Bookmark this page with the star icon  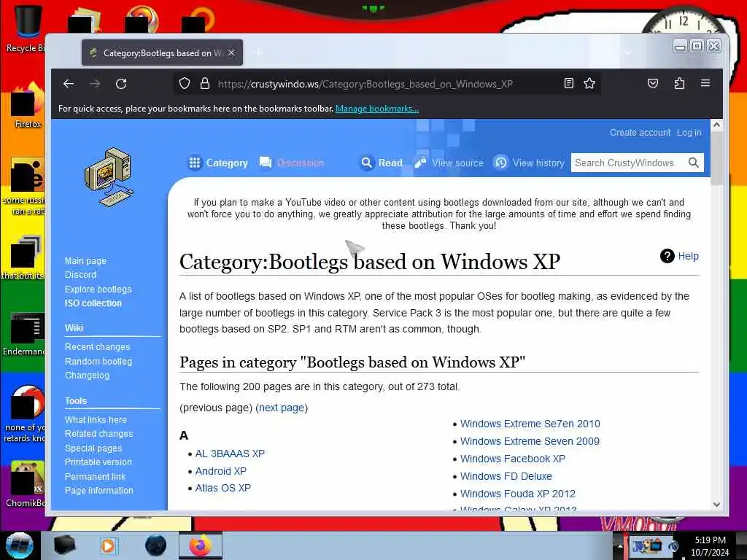pyautogui.click(x=589, y=84)
